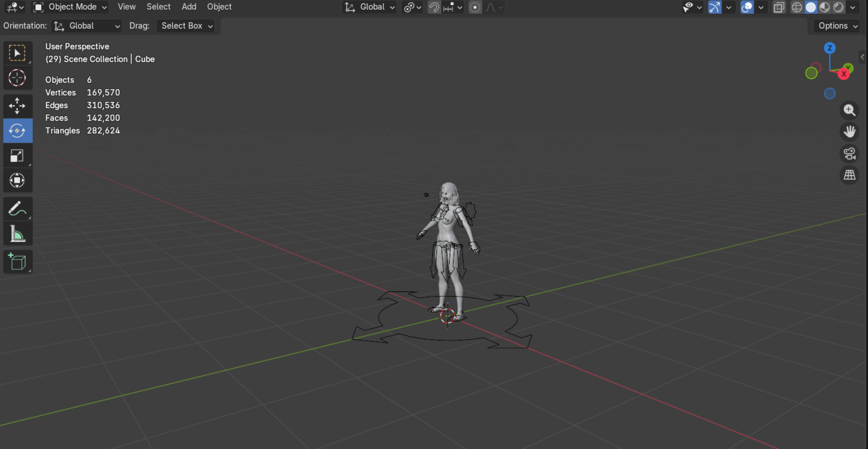
Task: Open the View menu
Action: pyautogui.click(x=127, y=7)
